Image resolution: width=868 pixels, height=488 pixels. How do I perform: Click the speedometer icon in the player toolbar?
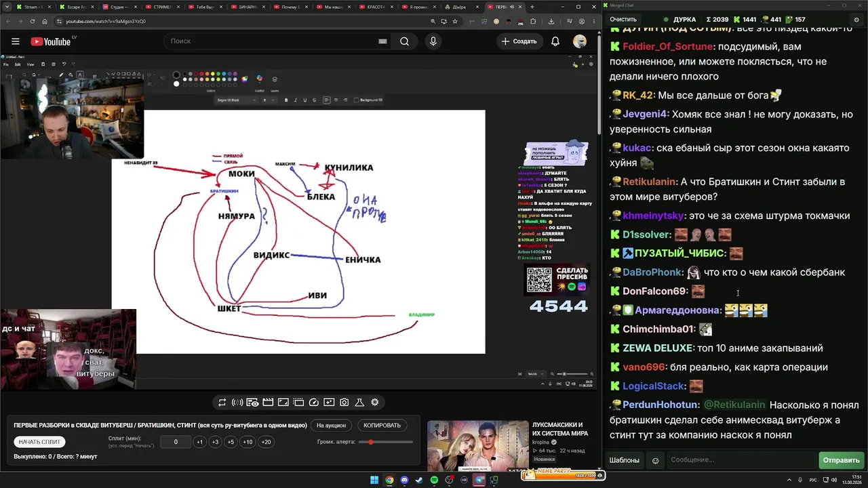coord(313,403)
